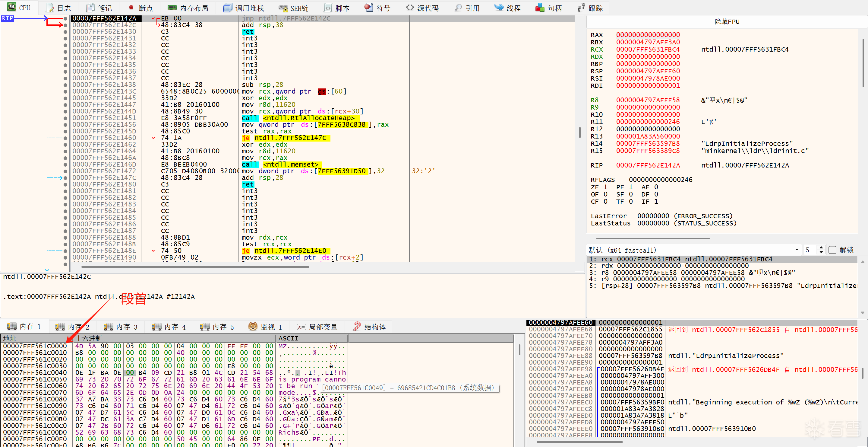Select stack entry 0000004797AFEE68
This screenshot has height=447, width=868.
[x=560, y=329]
